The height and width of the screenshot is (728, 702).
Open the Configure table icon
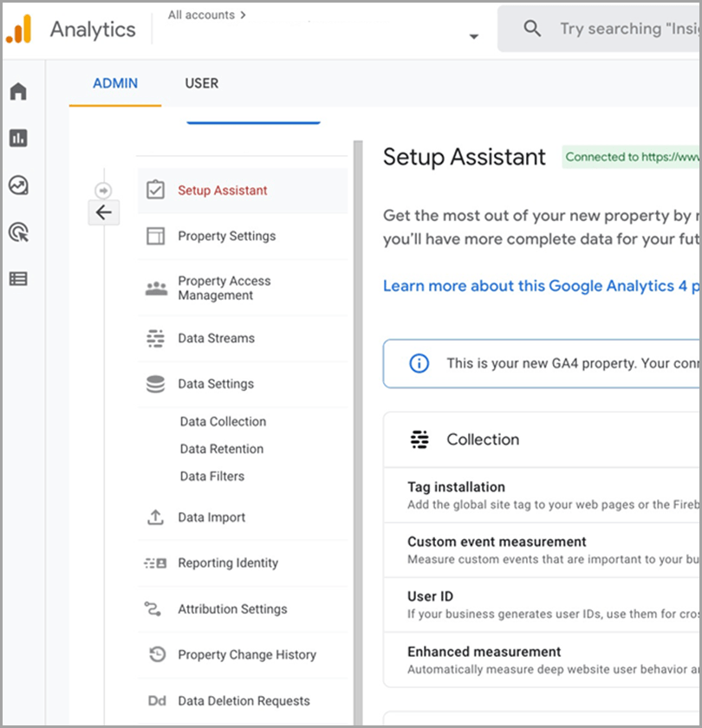(x=18, y=278)
